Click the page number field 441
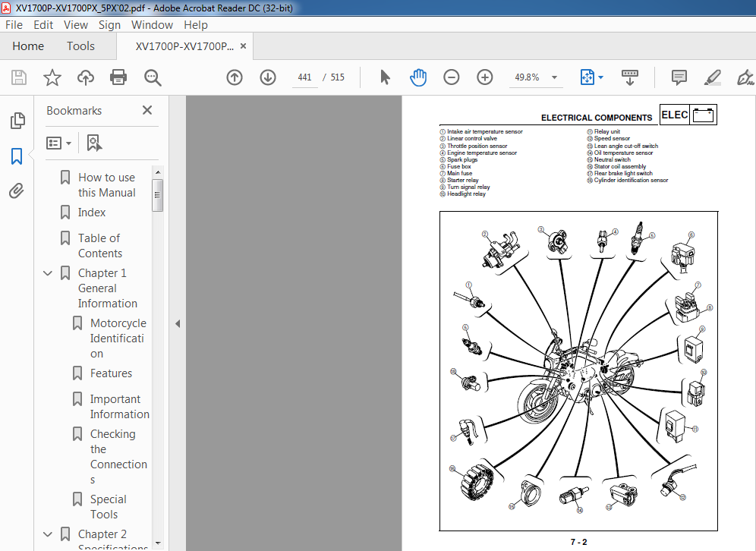756x551 pixels. tap(304, 77)
